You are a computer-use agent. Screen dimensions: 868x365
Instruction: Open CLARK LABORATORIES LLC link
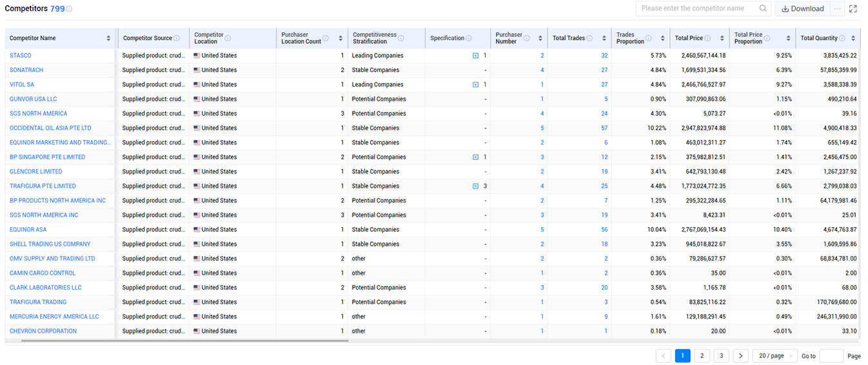tap(46, 288)
